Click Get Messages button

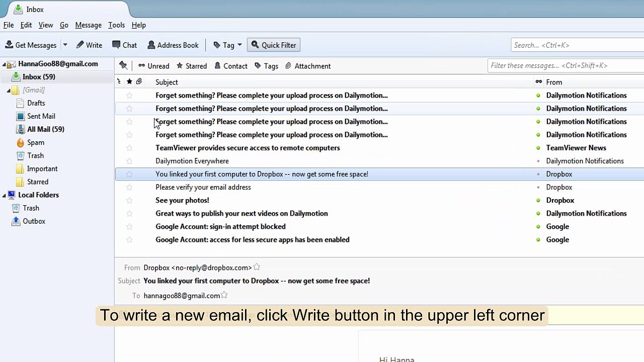click(x=31, y=45)
